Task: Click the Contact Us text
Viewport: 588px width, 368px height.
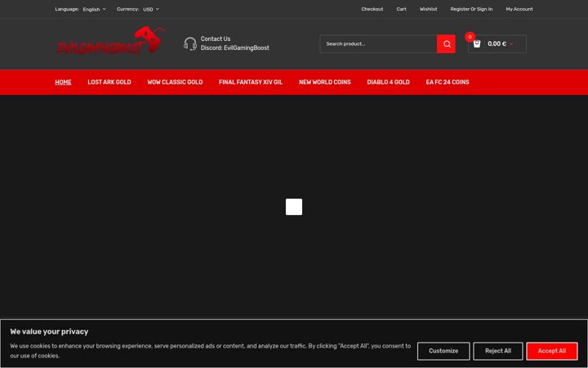Action: 216,38
